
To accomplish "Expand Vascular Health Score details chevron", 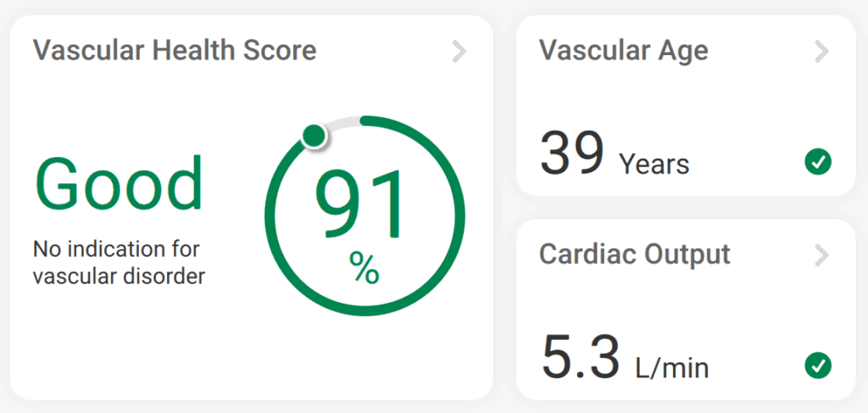I will [x=459, y=52].
